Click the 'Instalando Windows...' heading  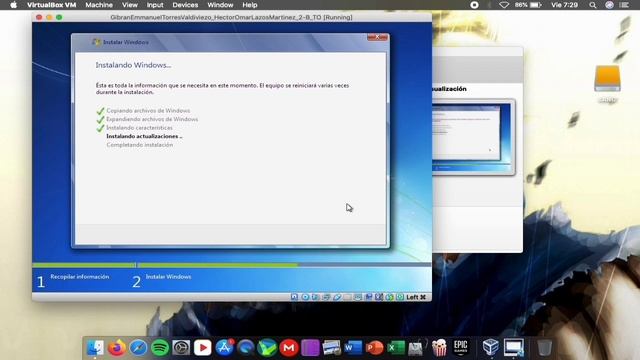pyautogui.click(x=133, y=65)
